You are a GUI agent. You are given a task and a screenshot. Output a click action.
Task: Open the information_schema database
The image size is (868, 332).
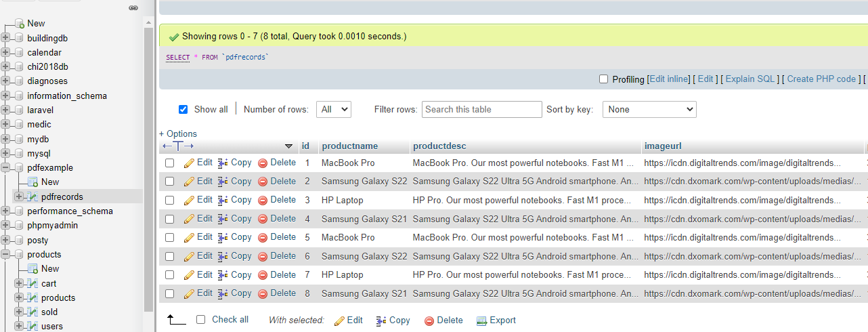67,96
